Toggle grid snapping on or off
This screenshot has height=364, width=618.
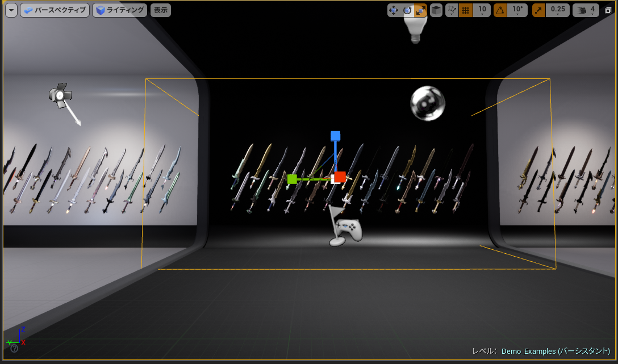[465, 11]
